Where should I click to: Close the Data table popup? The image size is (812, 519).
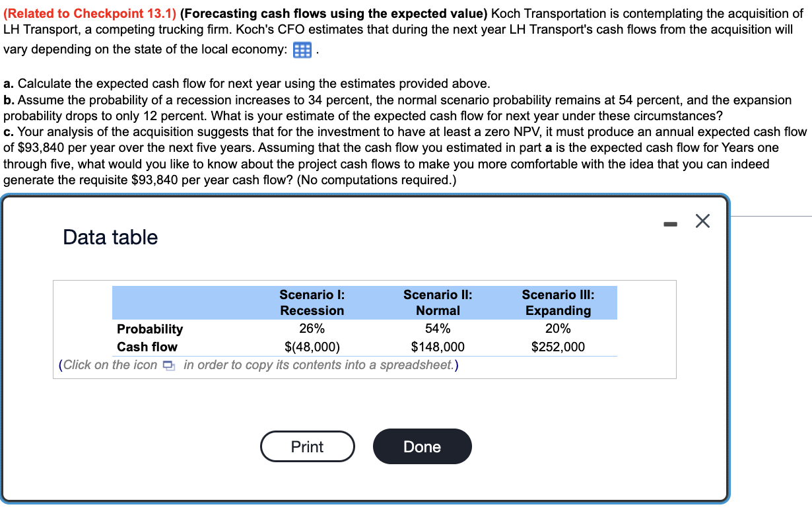702,221
